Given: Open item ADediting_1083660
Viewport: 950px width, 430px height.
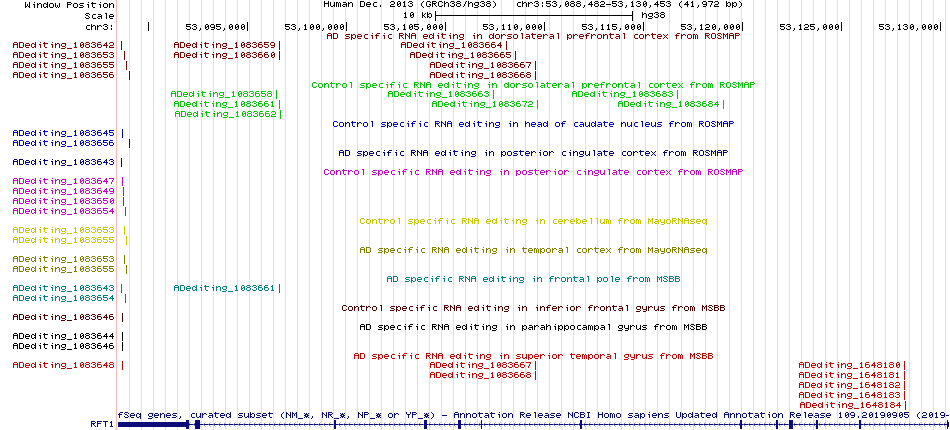Looking at the screenshot, I should 224,55.
